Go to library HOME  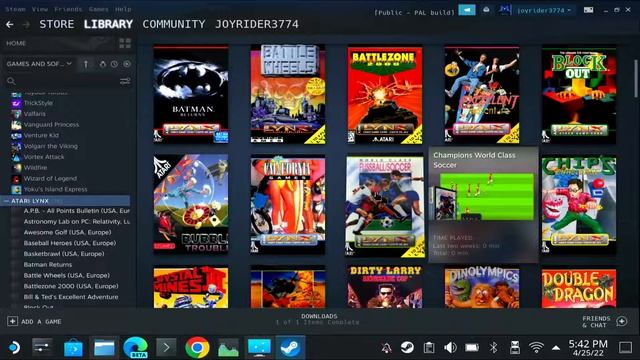[x=16, y=43]
